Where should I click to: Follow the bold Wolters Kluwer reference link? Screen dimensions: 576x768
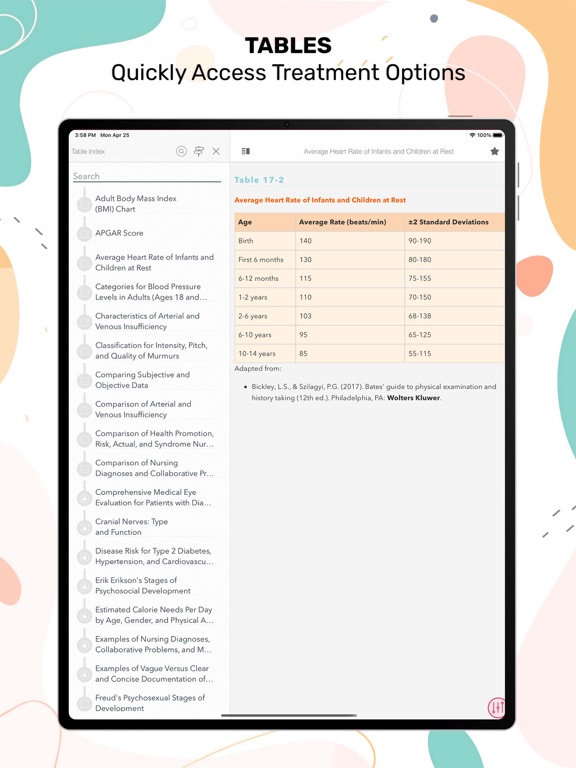[x=413, y=398]
